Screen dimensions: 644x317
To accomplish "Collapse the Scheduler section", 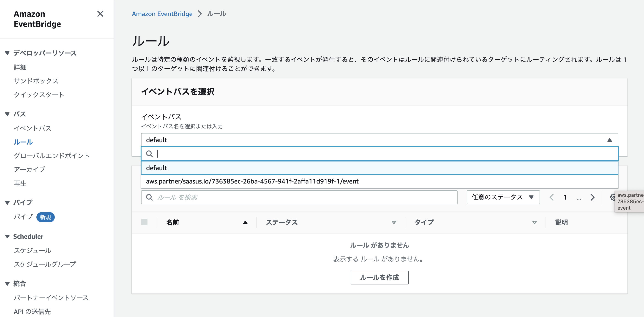I will point(7,236).
